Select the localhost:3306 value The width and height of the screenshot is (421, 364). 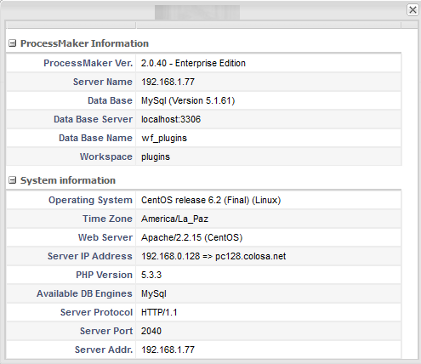171,119
